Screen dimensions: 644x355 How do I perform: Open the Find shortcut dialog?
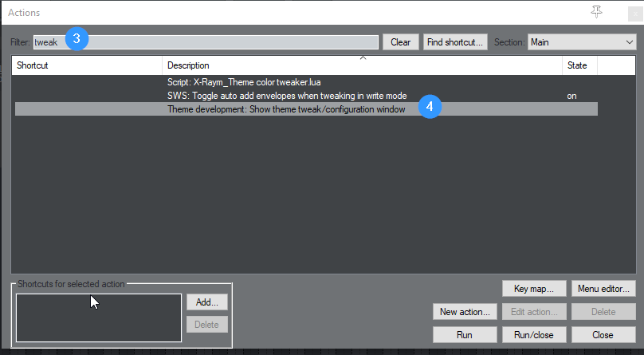tap(455, 42)
